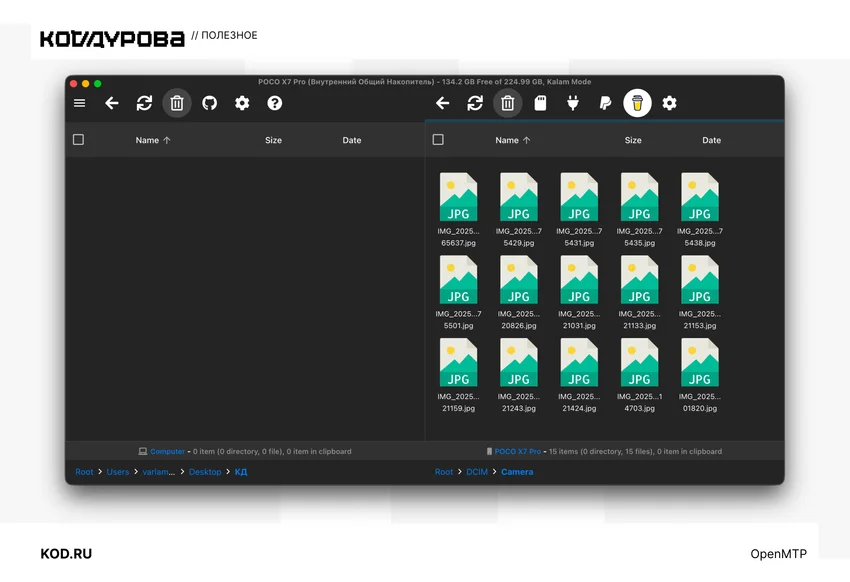Sort left pane by Size column
The image size is (850, 582).
pyautogui.click(x=273, y=140)
